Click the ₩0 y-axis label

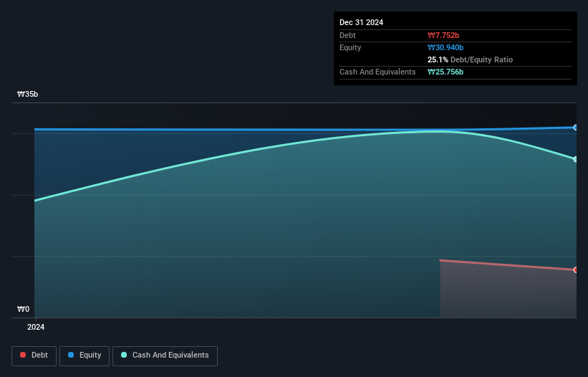pyautogui.click(x=23, y=309)
